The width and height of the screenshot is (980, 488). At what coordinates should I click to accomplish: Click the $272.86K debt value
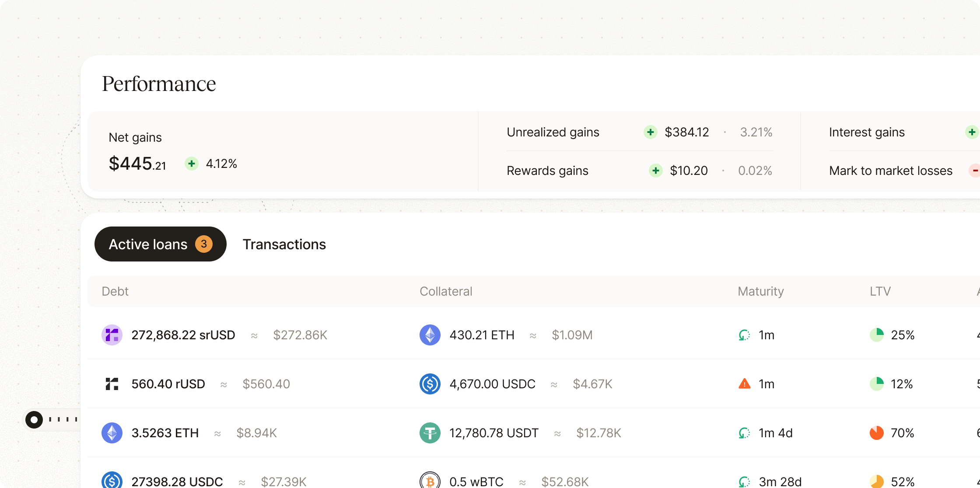[x=300, y=335]
